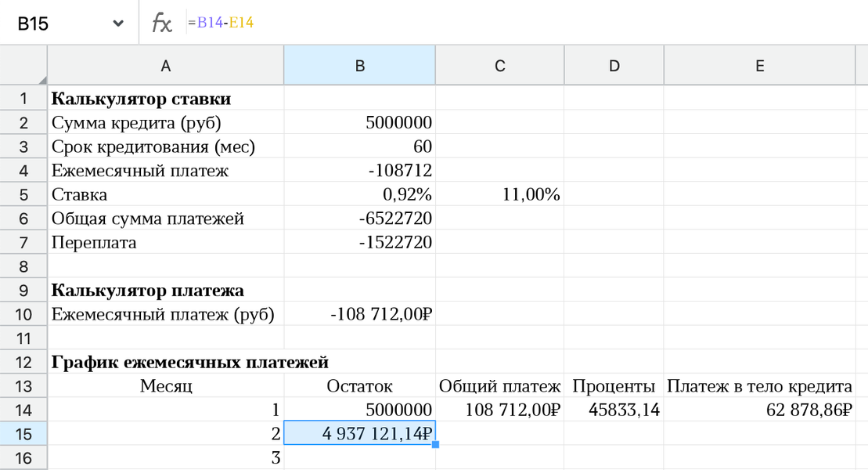Select column C header
868x470 pixels.
point(500,66)
